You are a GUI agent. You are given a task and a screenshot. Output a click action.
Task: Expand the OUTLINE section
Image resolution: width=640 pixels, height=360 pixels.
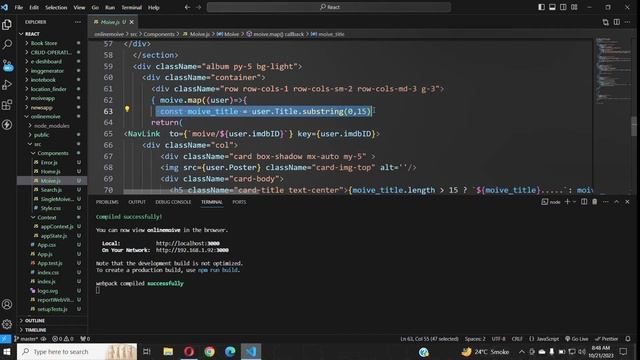coord(35,321)
